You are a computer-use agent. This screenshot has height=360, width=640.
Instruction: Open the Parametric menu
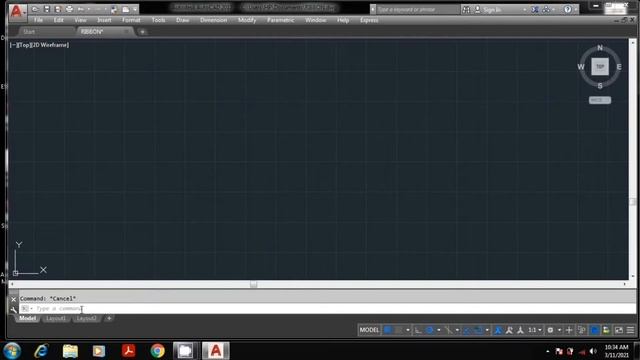[x=280, y=20]
